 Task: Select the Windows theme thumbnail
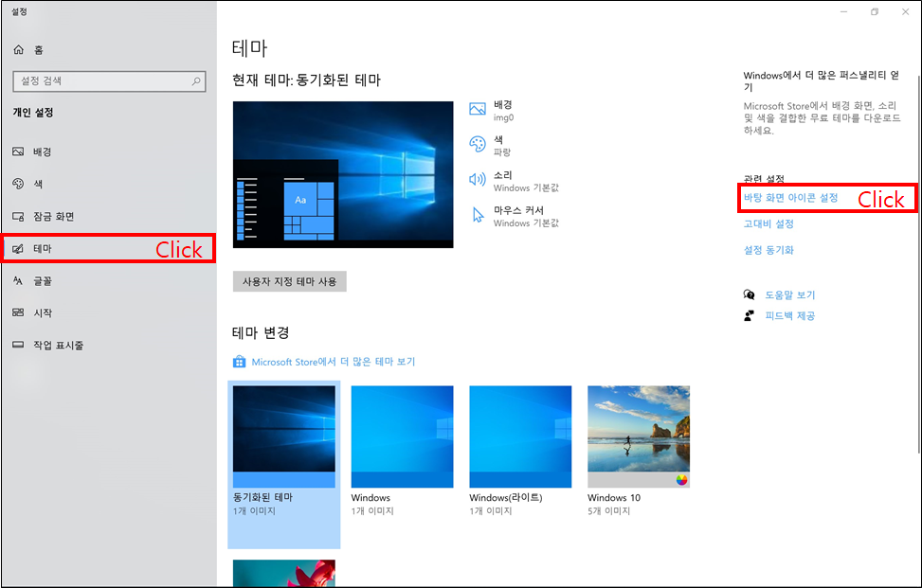tap(402, 437)
